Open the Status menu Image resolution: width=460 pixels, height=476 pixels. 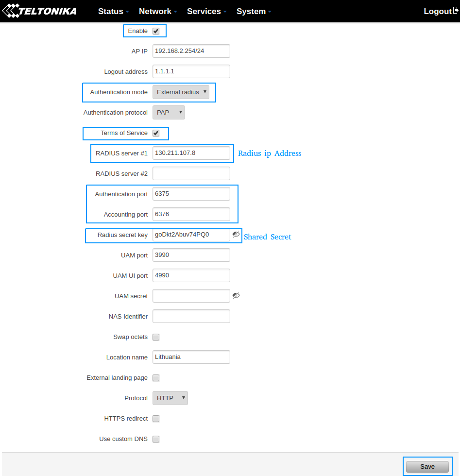point(113,11)
